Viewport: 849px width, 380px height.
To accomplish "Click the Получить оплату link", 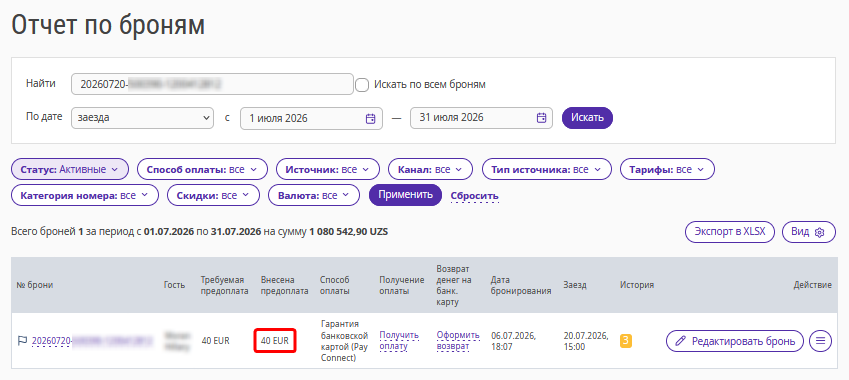I will 399,340.
